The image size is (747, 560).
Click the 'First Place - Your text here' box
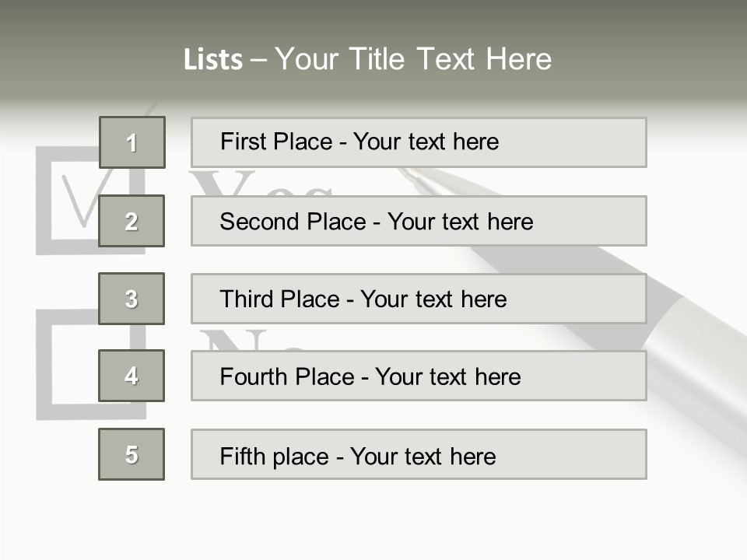pyautogui.click(x=419, y=142)
